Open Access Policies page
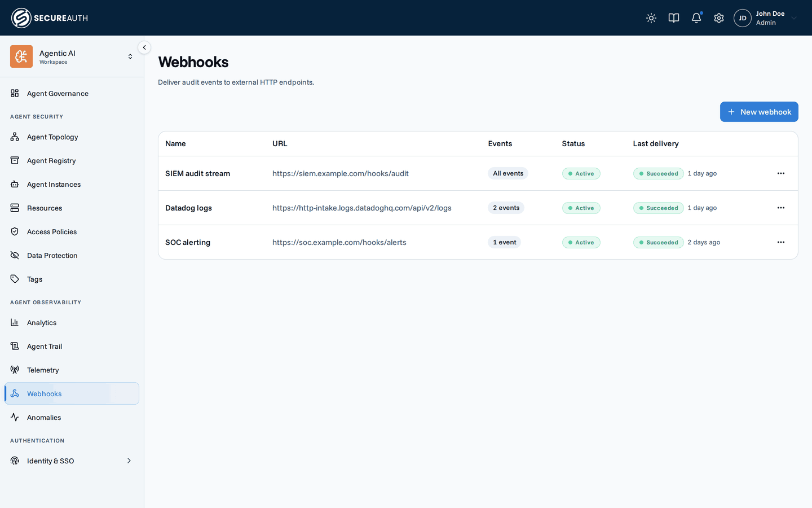This screenshot has height=508, width=812. pyautogui.click(x=72, y=231)
